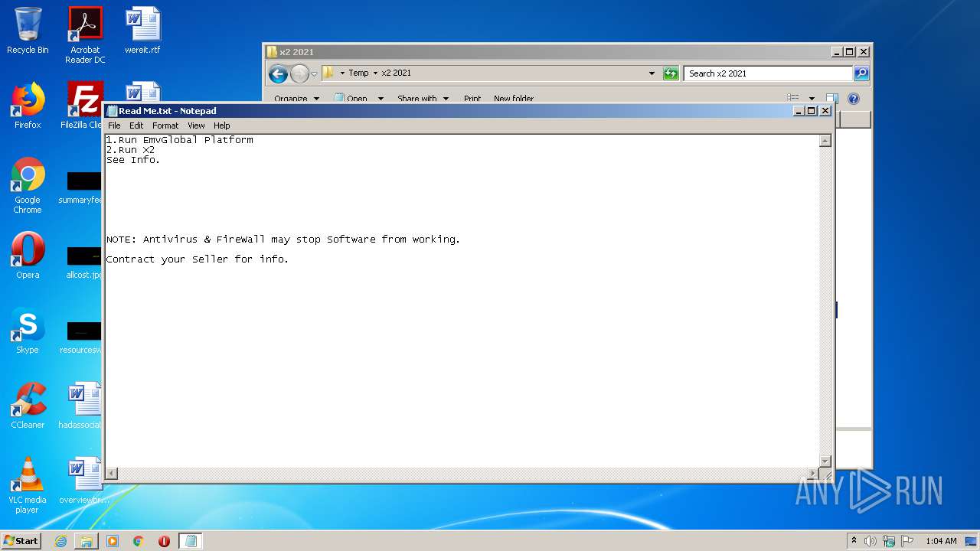Open the allcost.jpg file icon
Image resolution: width=980 pixels, height=551 pixels.
point(84,262)
